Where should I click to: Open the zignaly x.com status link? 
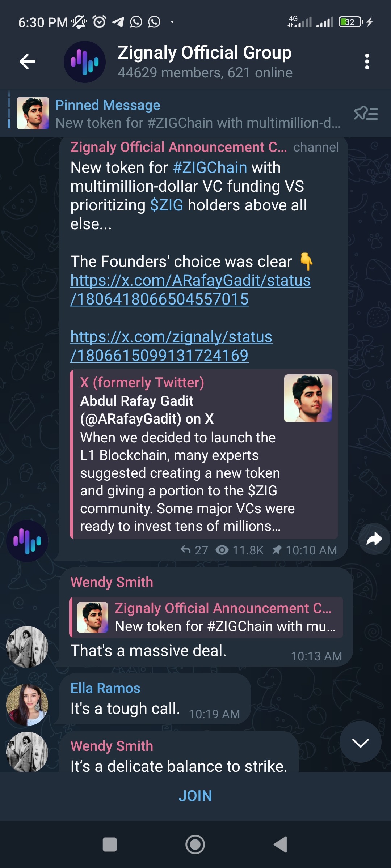point(171,346)
